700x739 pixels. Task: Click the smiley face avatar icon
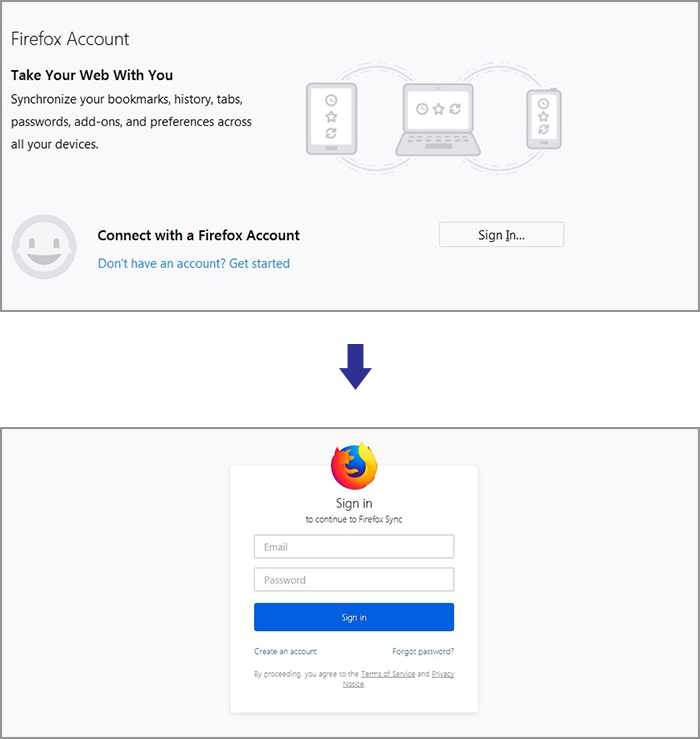pyautogui.click(x=44, y=246)
